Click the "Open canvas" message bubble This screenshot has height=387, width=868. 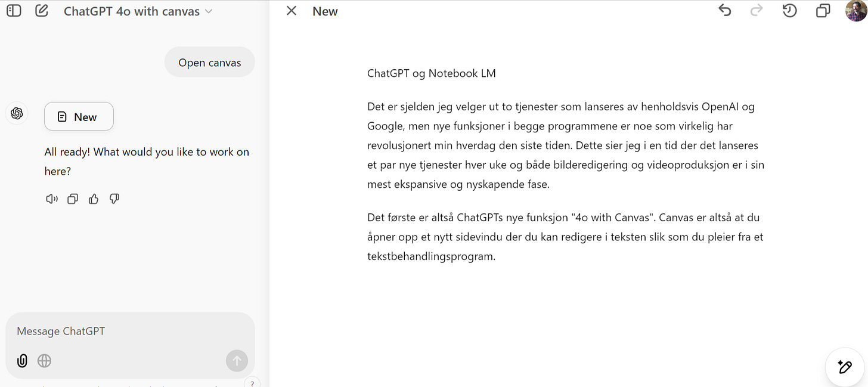210,63
